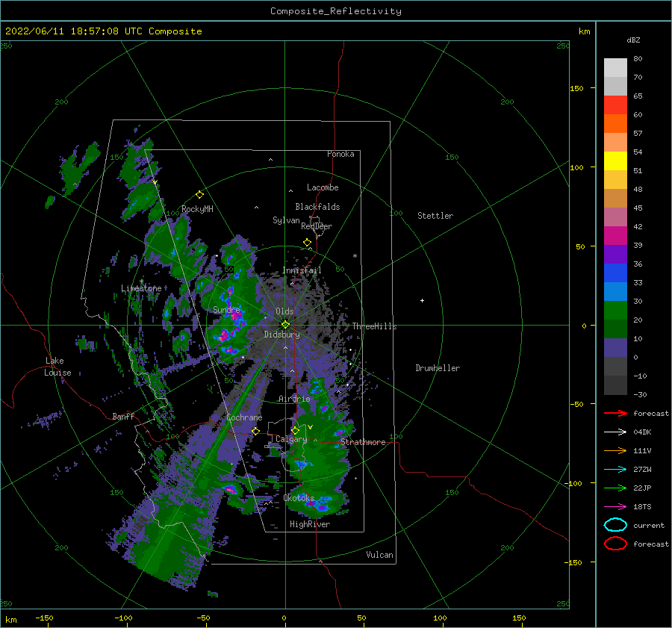The width and height of the screenshot is (672, 628).
Task: Click the Calgary city label
Action: (291, 439)
